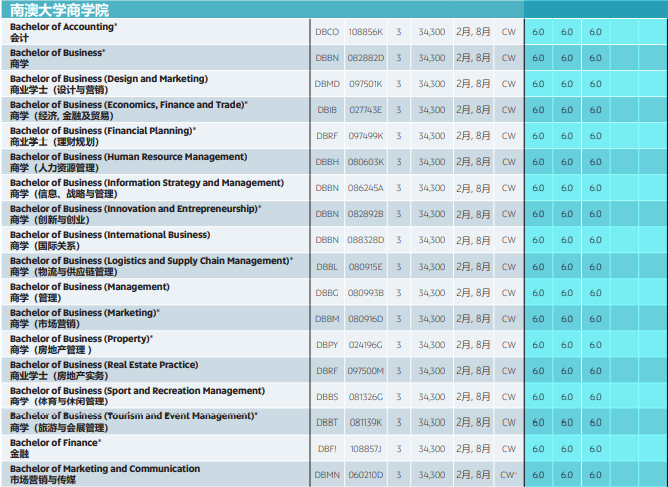
Task: Select the 'Bachelor of Finance' program name
Action: tap(55, 442)
